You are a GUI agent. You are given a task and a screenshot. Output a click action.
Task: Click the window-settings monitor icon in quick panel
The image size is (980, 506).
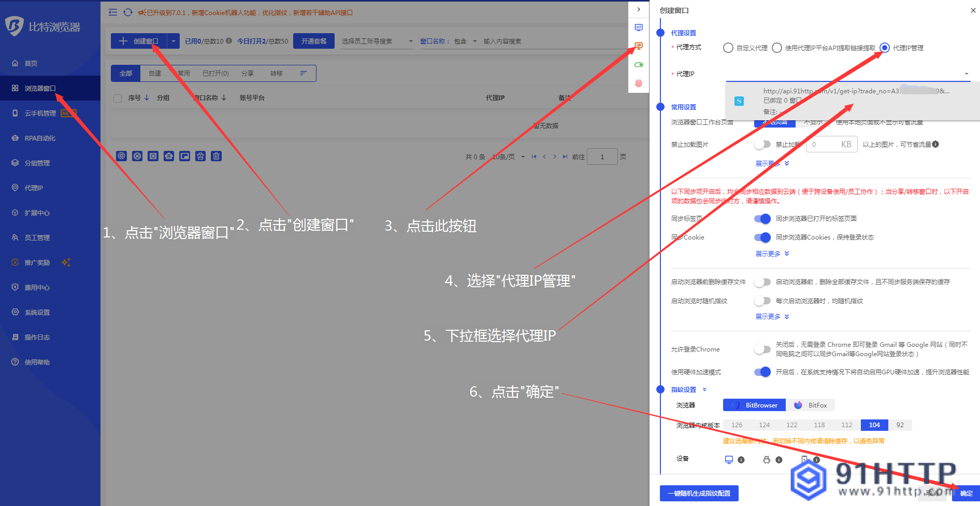(x=639, y=27)
